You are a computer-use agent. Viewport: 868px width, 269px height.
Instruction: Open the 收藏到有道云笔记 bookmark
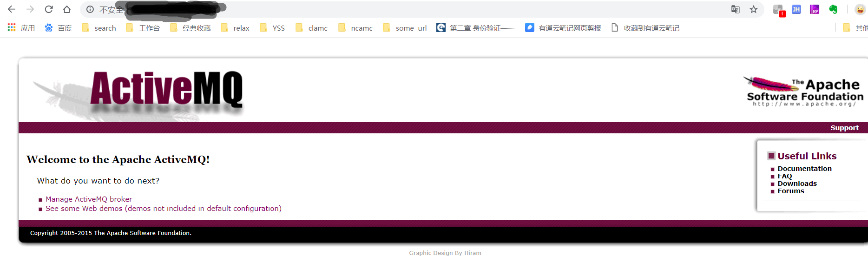point(645,28)
